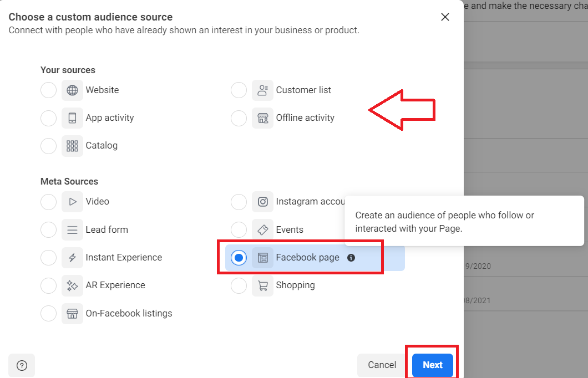Click the Instagram account label text
Viewport: 588px width, 378px height.
310,201
